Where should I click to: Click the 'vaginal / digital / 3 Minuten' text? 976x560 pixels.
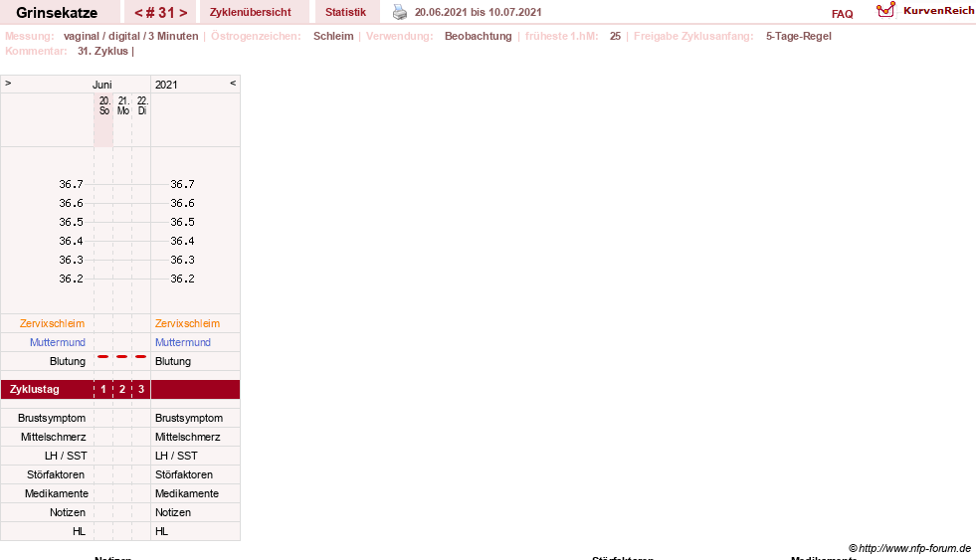130,36
